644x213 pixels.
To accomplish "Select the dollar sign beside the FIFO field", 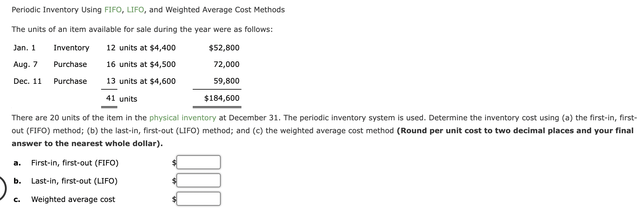I will 173,162.
